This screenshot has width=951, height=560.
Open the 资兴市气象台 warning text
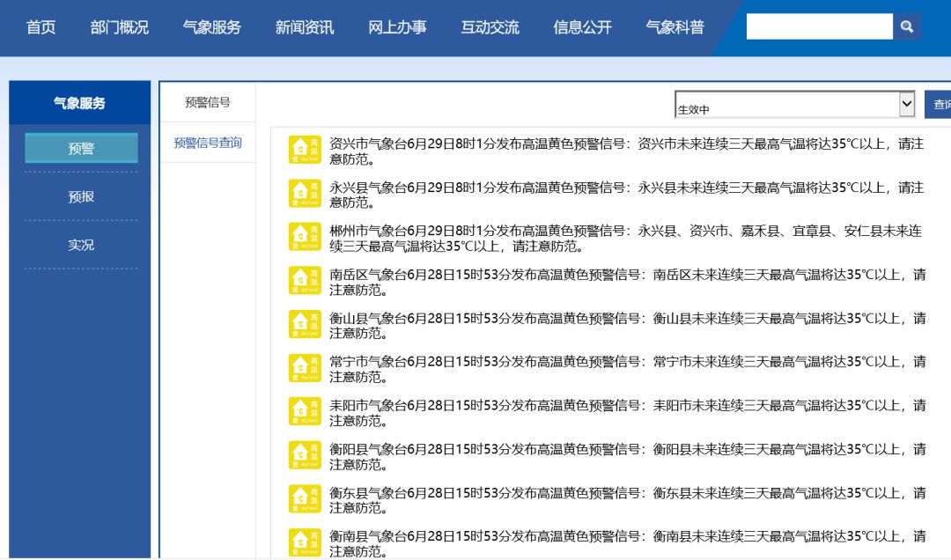(627, 151)
